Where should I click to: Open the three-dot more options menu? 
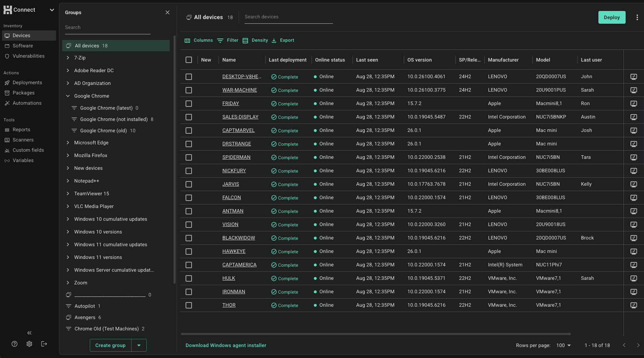click(x=637, y=17)
